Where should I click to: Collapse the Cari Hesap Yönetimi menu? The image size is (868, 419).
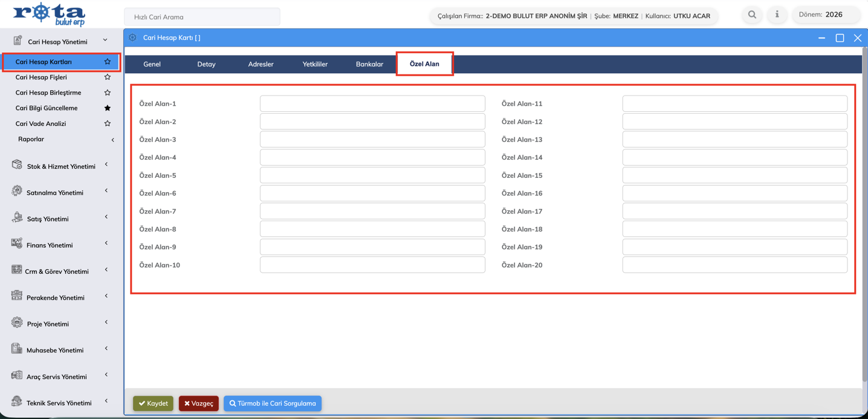click(105, 41)
